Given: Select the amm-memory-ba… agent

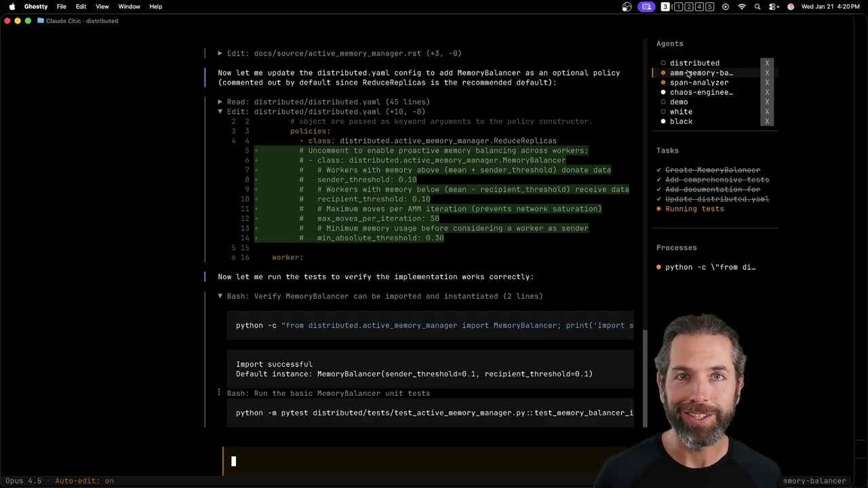Looking at the screenshot, I should [x=701, y=73].
